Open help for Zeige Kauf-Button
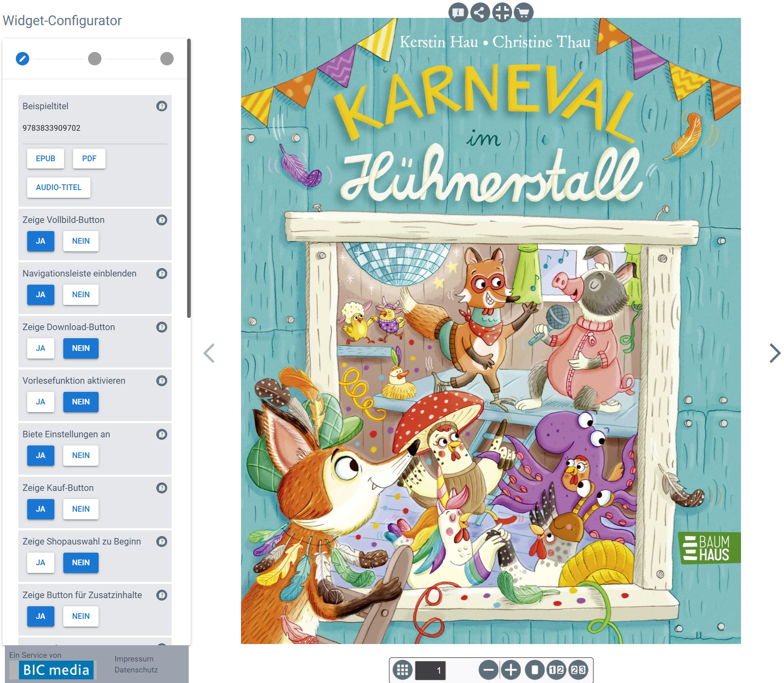The width and height of the screenshot is (784, 683). pos(162,488)
